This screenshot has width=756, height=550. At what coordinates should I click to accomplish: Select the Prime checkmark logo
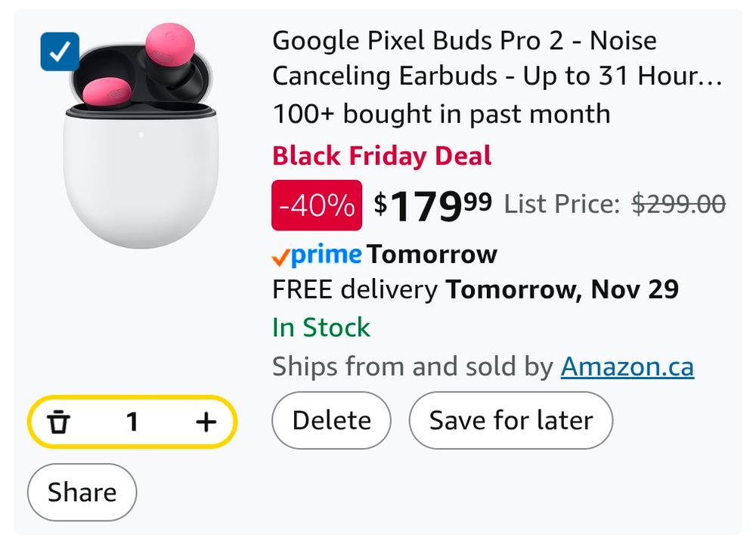click(280, 257)
